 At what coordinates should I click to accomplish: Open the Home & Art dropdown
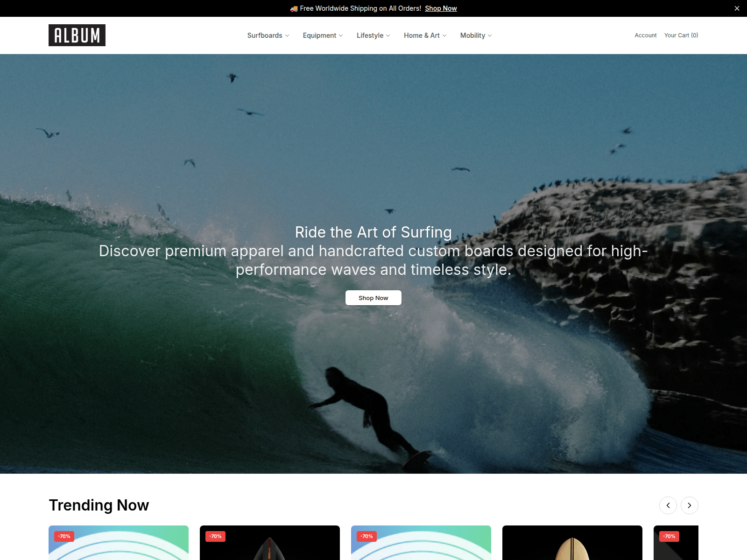tap(425, 35)
